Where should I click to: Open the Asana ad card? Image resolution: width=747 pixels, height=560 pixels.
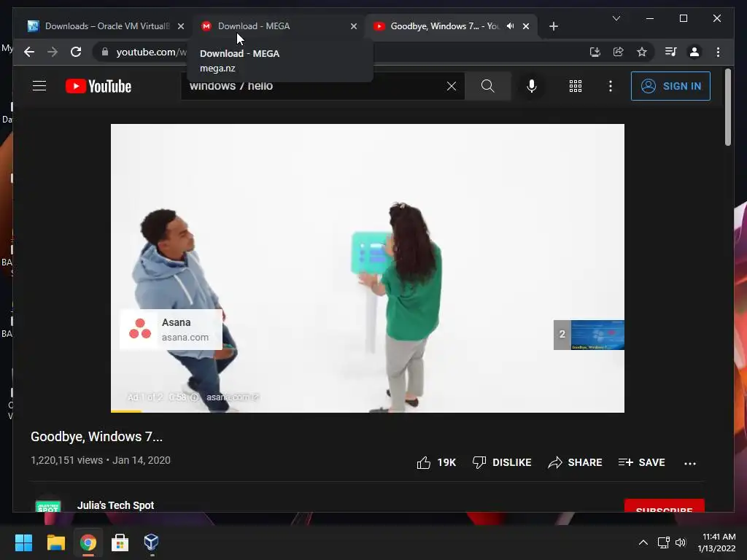point(171,330)
